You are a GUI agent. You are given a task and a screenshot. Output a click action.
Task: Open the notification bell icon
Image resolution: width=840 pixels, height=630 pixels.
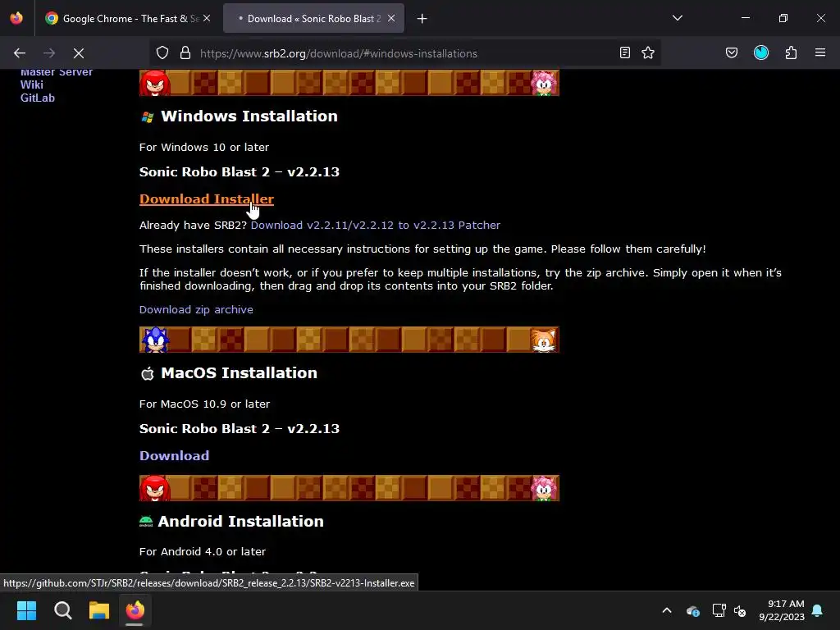click(x=818, y=610)
